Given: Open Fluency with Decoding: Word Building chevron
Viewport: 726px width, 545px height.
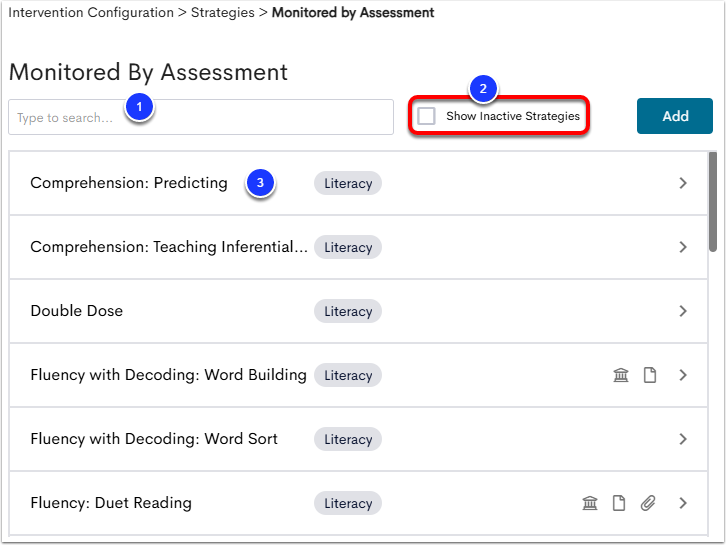Looking at the screenshot, I should [x=683, y=375].
